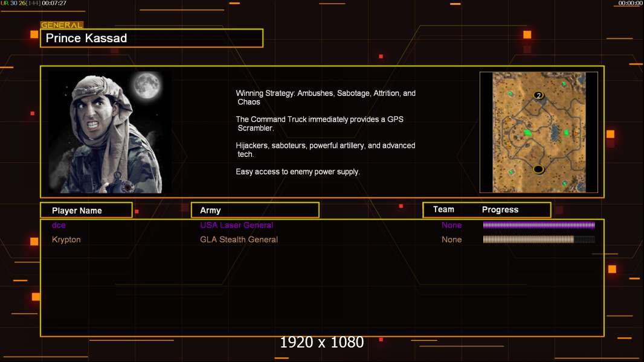This screenshot has width=644, height=362.
Task: Click dce's team value None
Action: [451, 225]
